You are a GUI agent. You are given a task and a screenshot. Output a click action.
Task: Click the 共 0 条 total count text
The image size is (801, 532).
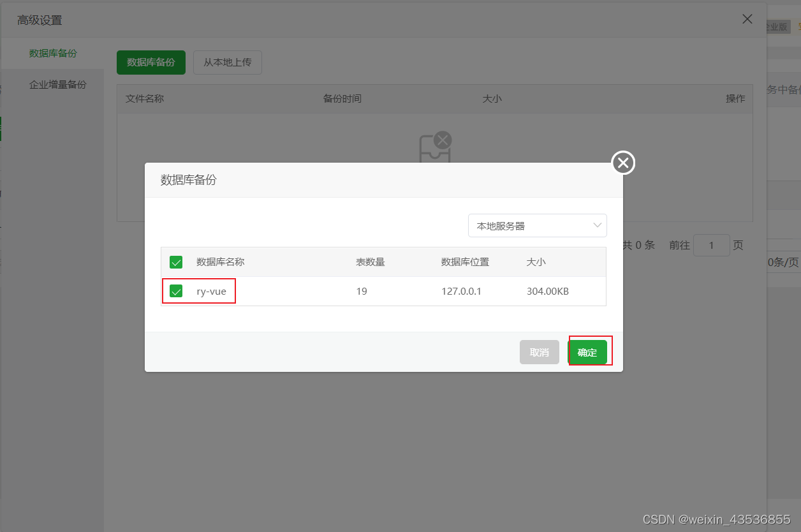638,245
